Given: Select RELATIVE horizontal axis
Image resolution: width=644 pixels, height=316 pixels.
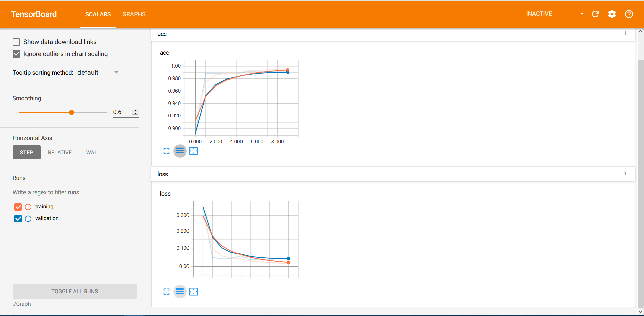Looking at the screenshot, I should tap(60, 152).
